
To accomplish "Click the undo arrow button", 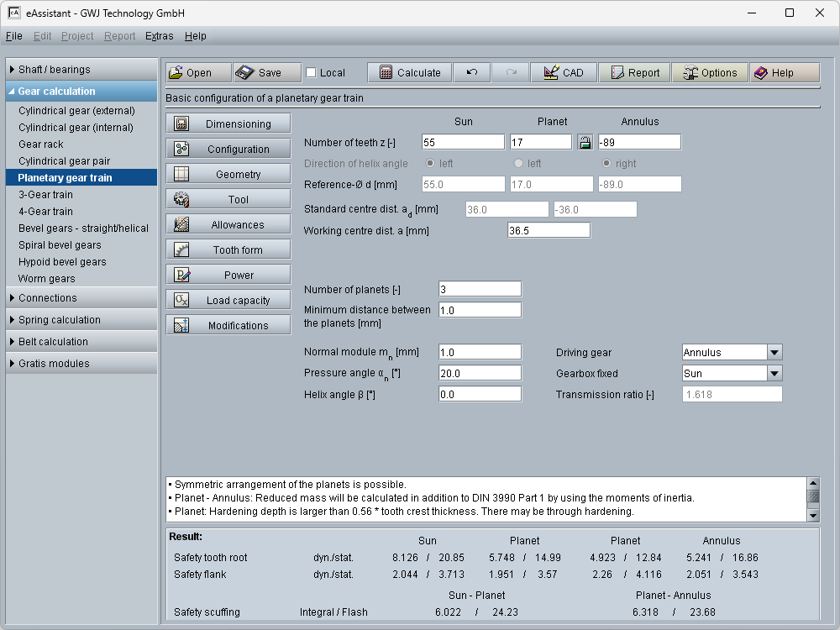I will click(x=472, y=73).
